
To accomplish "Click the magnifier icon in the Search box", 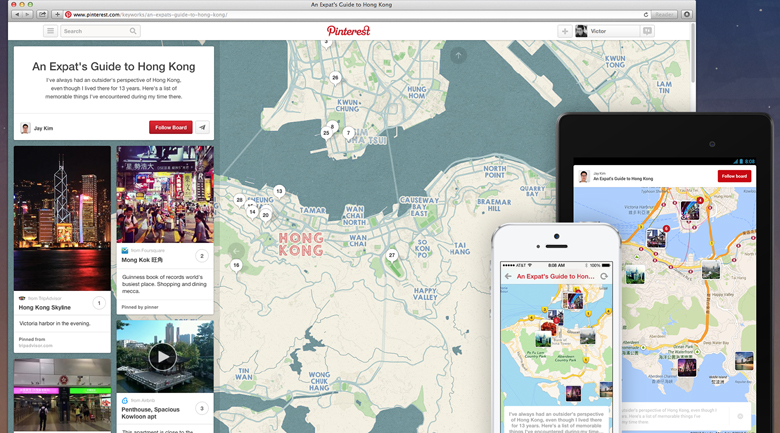I will click(133, 31).
